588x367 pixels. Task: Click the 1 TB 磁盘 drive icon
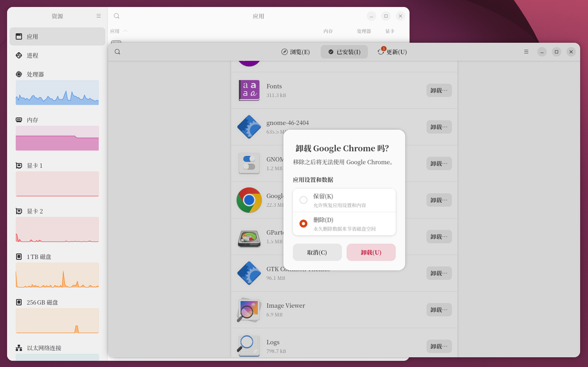(x=19, y=257)
